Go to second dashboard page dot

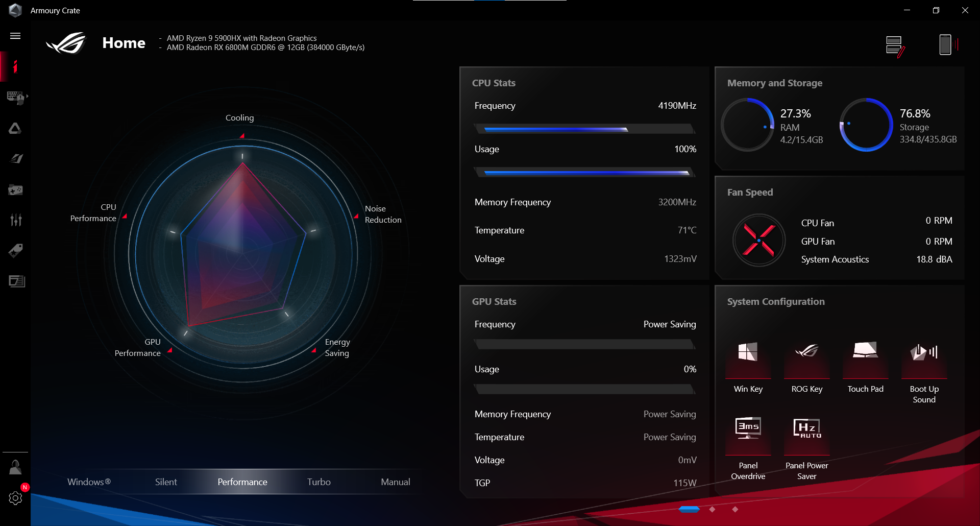[x=712, y=509]
